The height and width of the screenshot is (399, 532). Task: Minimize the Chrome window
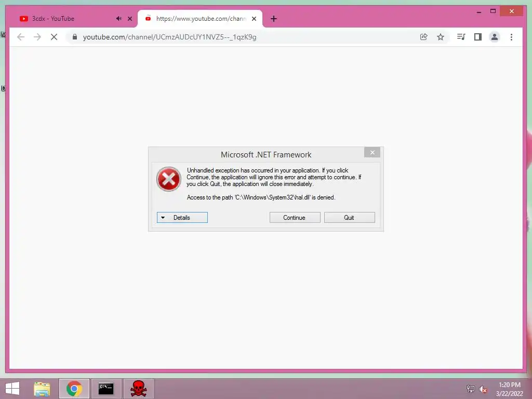478,11
